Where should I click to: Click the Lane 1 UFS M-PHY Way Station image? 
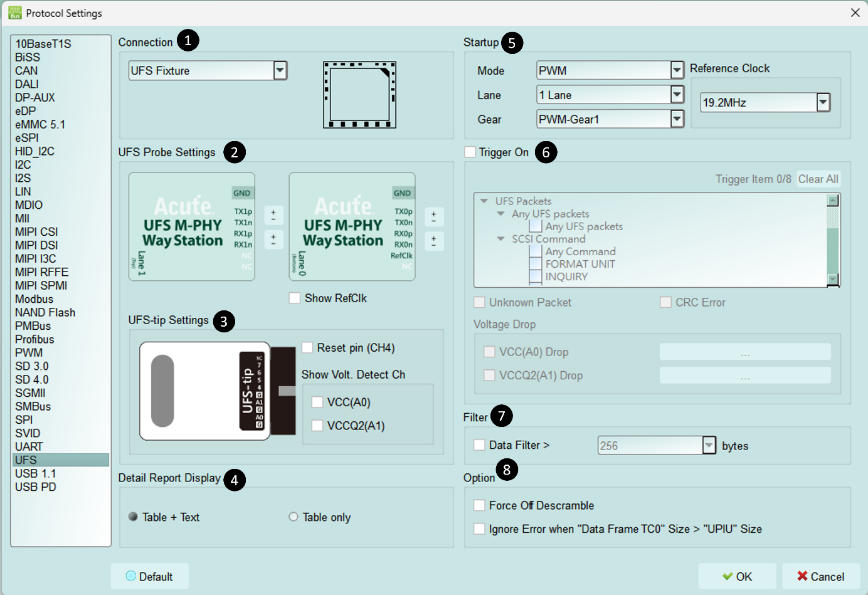[191, 226]
